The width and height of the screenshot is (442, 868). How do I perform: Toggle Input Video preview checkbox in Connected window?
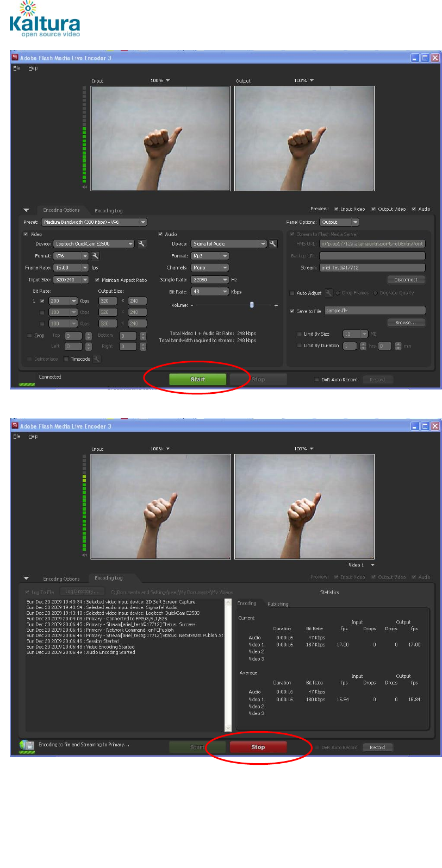[337, 209]
